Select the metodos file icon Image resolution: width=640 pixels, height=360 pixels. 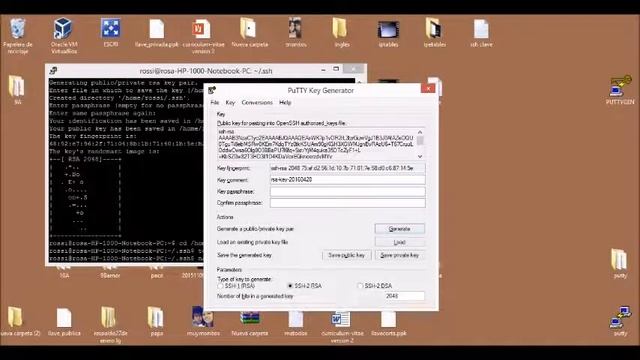pyautogui.click(x=296, y=318)
